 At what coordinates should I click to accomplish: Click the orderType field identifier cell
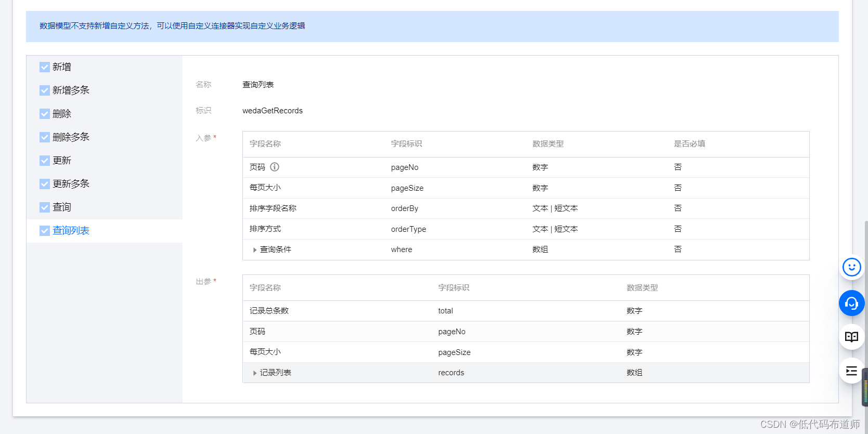pyautogui.click(x=409, y=229)
